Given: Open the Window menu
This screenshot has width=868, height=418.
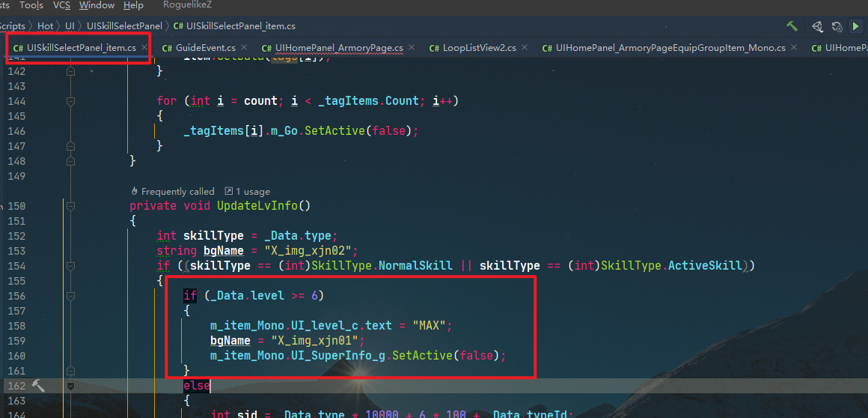Looking at the screenshot, I should tap(97, 5).
